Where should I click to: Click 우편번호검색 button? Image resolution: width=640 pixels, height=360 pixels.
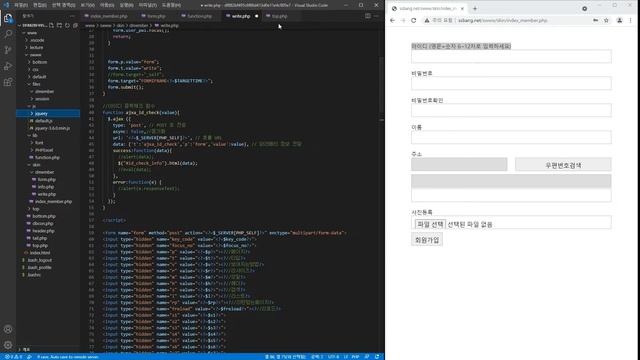point(563,164)
